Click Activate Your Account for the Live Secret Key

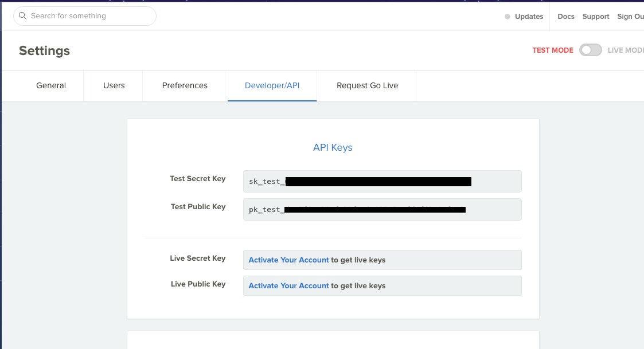pyautogui.click(x=288, y=260)
